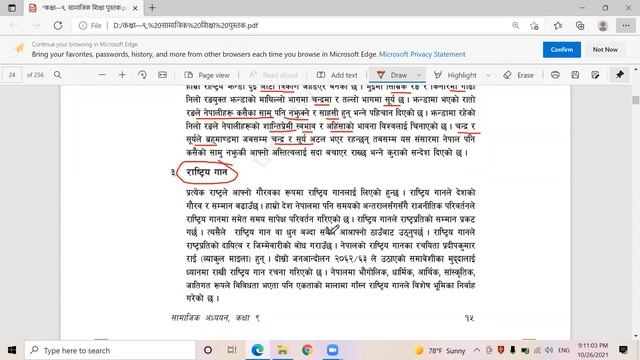Switch ENG input language
Viewport: 640px width, 360px height.
click(x=564, y=350)
